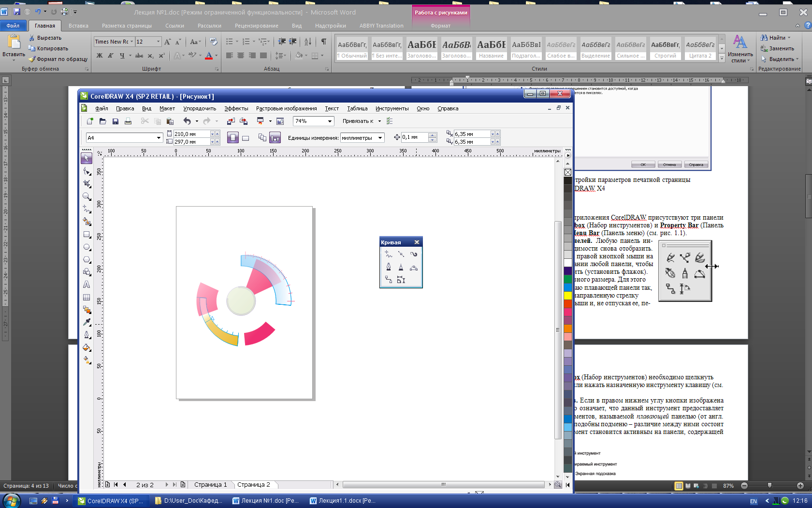This screenshot has height=508, width=812.
Task: Select the Polygon tool in CorelDRAW toolbox
Action: pyautogui.click(x=87, y=260)
